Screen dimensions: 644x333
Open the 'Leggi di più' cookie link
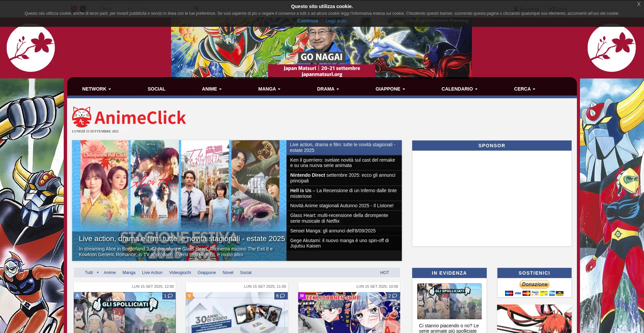(336, 21)
